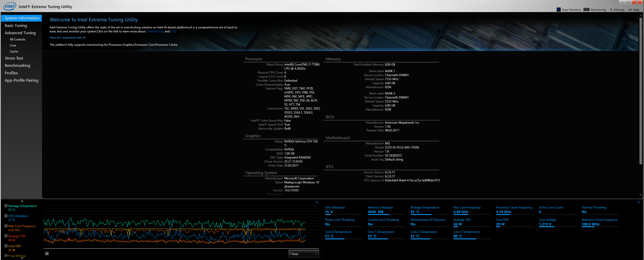The image size is (644, 260).
Task: Open Advanced Tuning section
Action: click(x=20, y=33)
